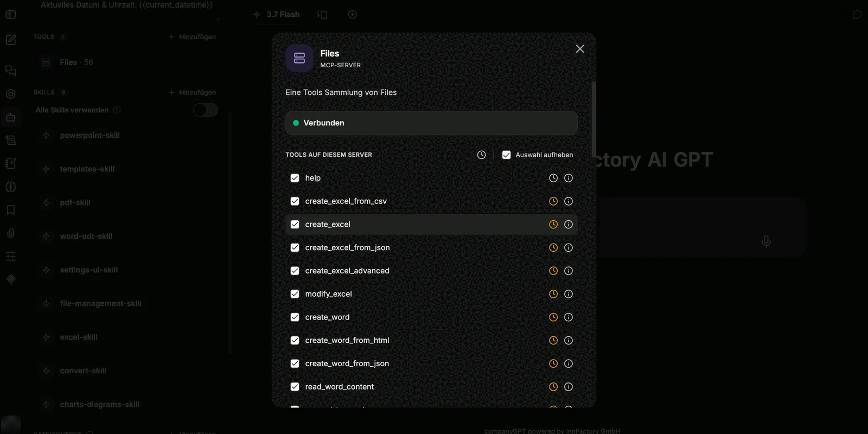Click the scroll document icon in sidebar
The height and width of the screenshot is (434, 868).
coord(11,141)
